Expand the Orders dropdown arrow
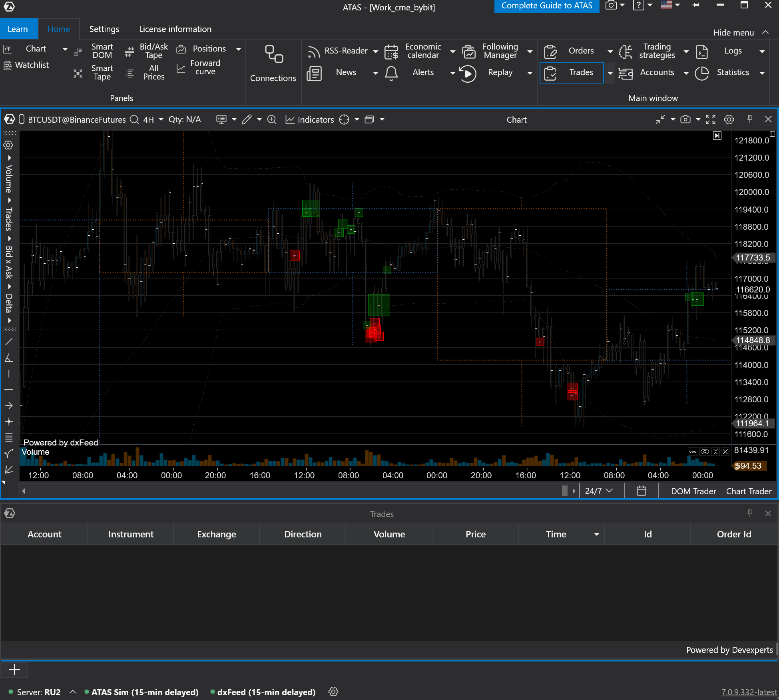Screen dimensions: 779x700 point(610,51)
